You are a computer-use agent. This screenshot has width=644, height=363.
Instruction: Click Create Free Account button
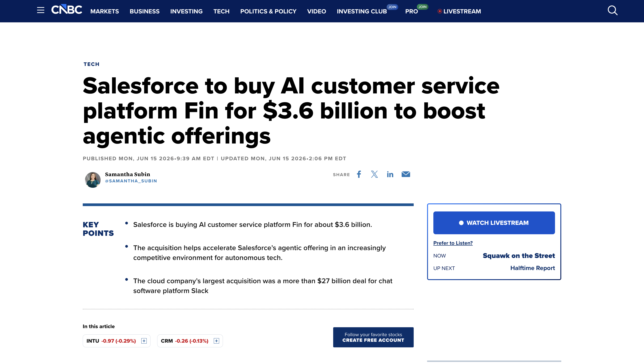(373, 337)
